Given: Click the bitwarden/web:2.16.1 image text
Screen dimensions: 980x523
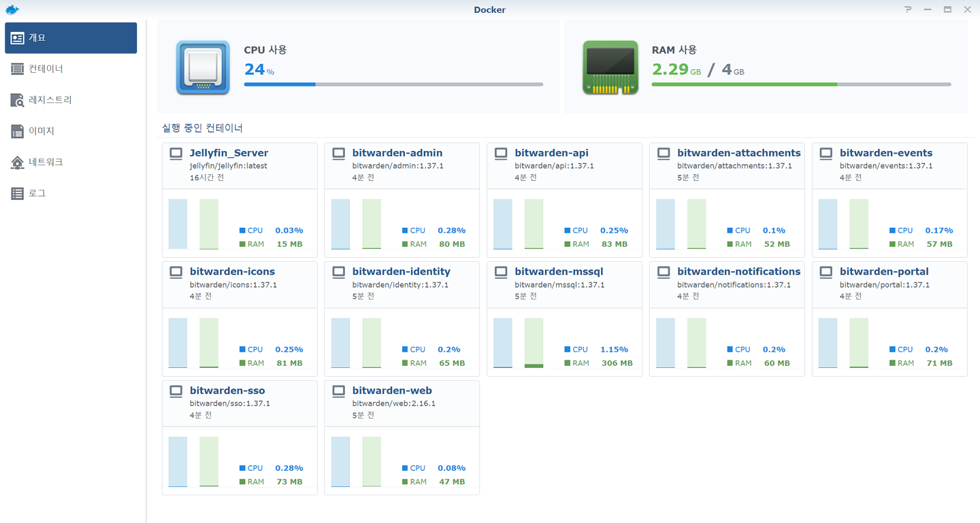Looking at the screenshot, I should 394,403.
